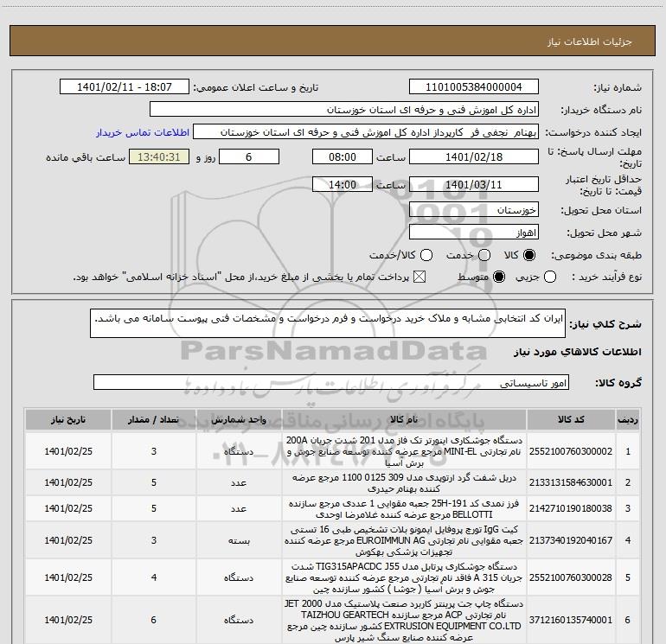This screenshot has height=644, width=666.
Task: Click the deadline time field 08:00
Action: coord(343,157)
